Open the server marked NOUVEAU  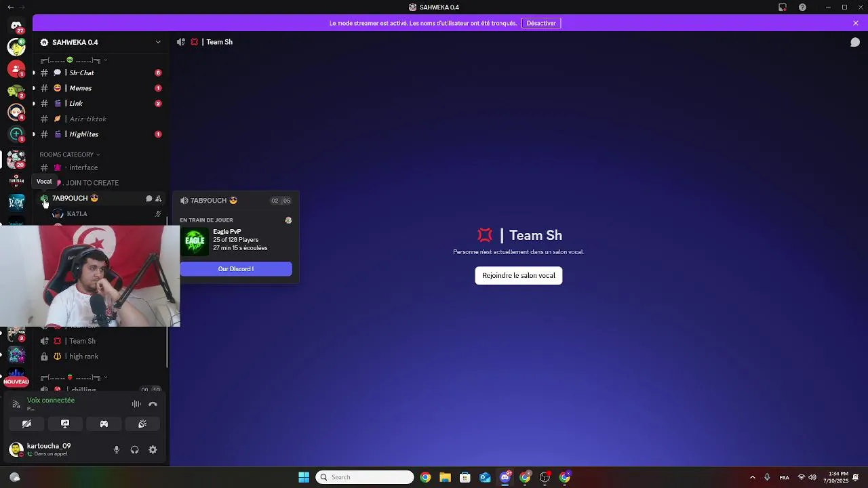click(x=16, y=378)
